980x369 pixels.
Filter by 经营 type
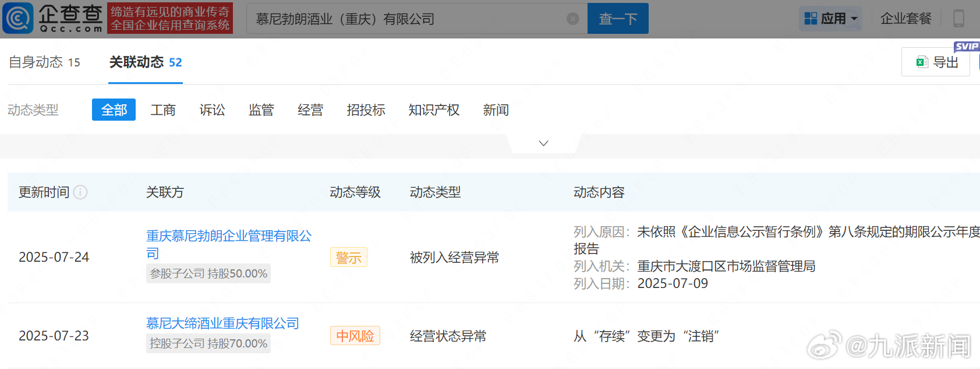[x=310, y=110]
